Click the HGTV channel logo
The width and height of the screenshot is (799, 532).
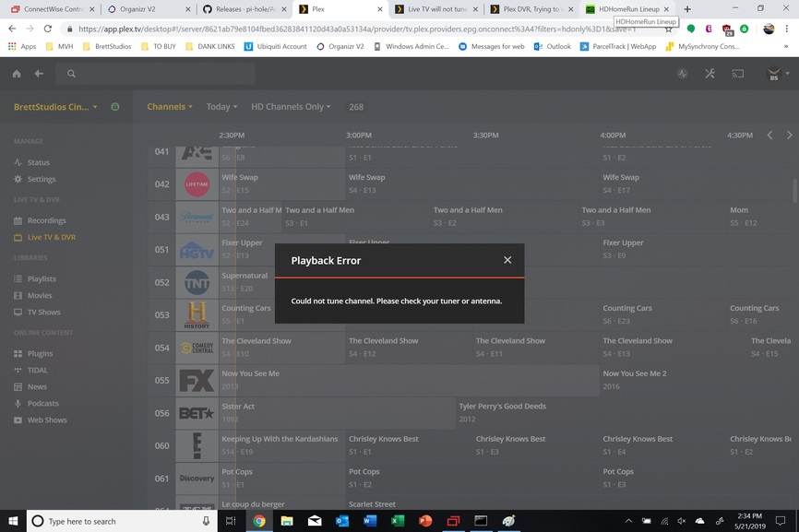tap(197, 250)
